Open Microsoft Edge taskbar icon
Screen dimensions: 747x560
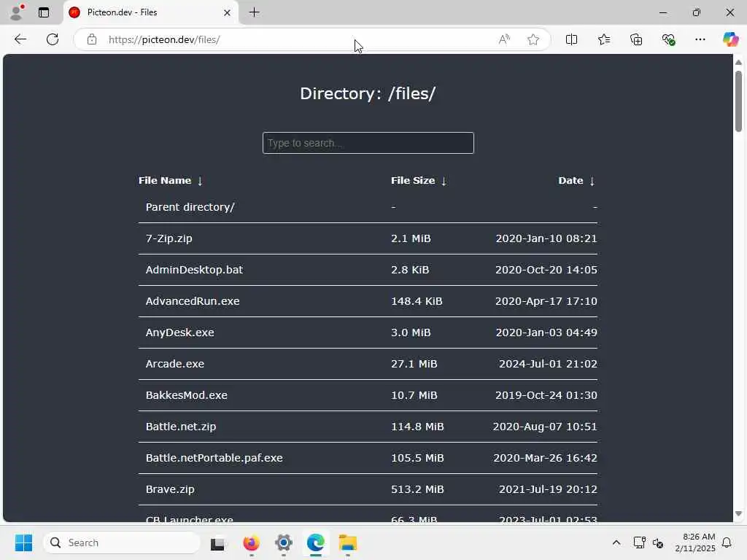pyautogui.click(x=315, y=542)
